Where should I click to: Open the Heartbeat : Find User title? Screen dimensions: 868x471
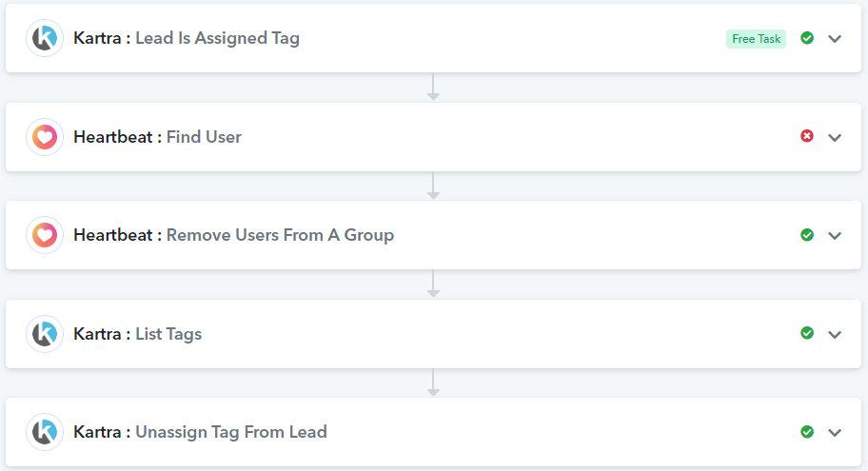157,137
